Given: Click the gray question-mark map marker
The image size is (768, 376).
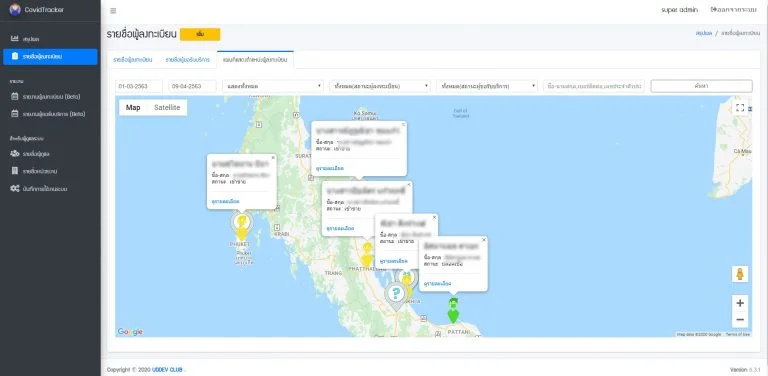Looking at the screenshot, I should pos(396,296).
